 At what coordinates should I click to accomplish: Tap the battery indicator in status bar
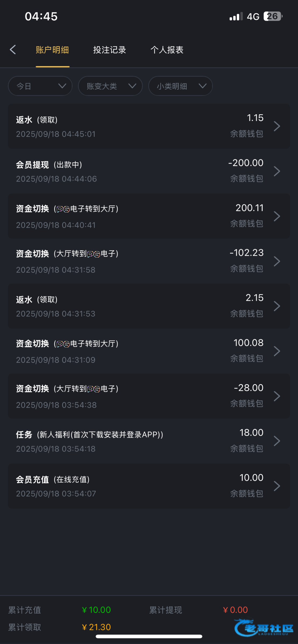273,16
